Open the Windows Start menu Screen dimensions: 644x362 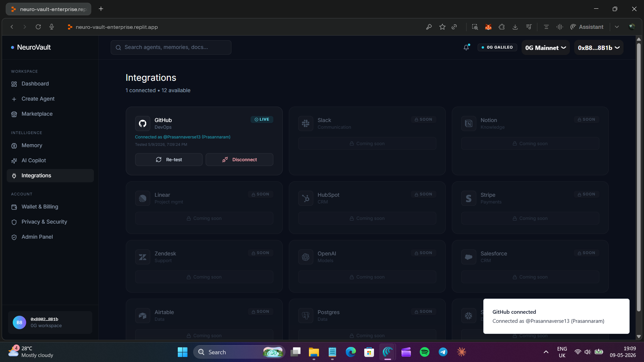(183, 352)
